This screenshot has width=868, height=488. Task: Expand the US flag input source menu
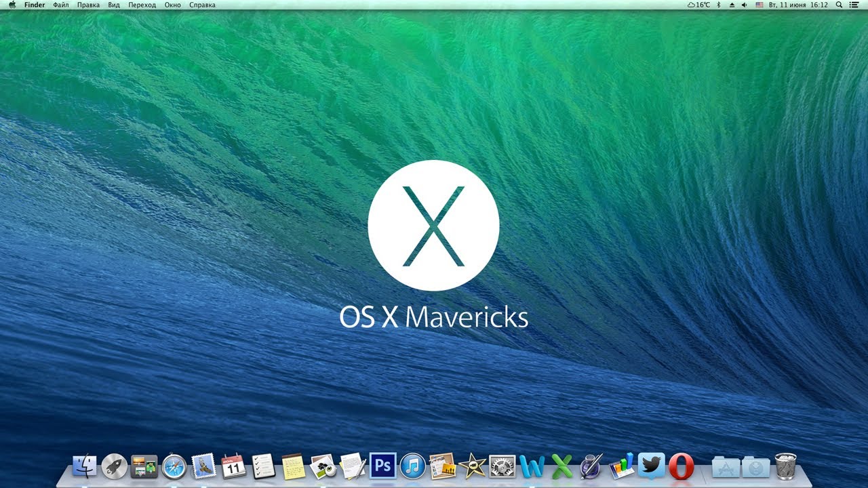pyautogui.click(x=759, y=5)
